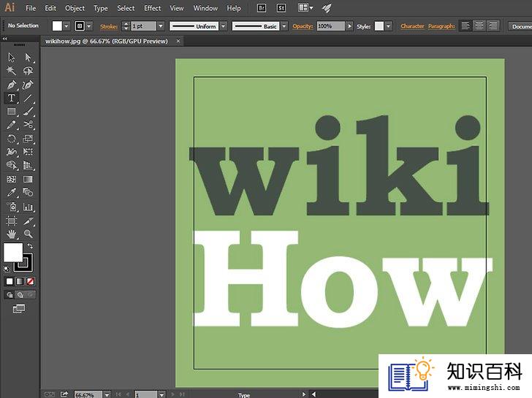Select the Type tool
Viewport: 532px width, 398px height.
pyautogui.click(x=11, y=98)
